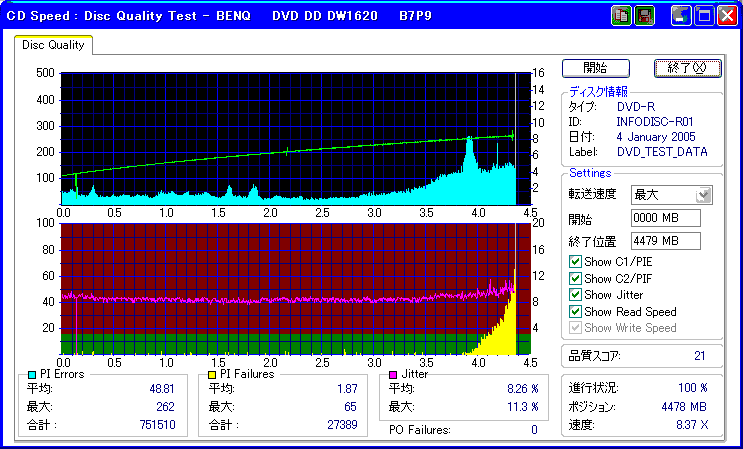Click the red floppy disk save icon
743x449 pixels.
click(x=644, y=16)
